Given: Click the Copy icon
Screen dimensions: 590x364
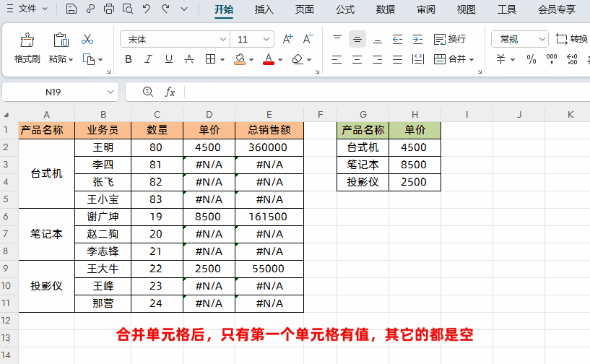Looking at the screenshot, I should [x=89, y=59].
